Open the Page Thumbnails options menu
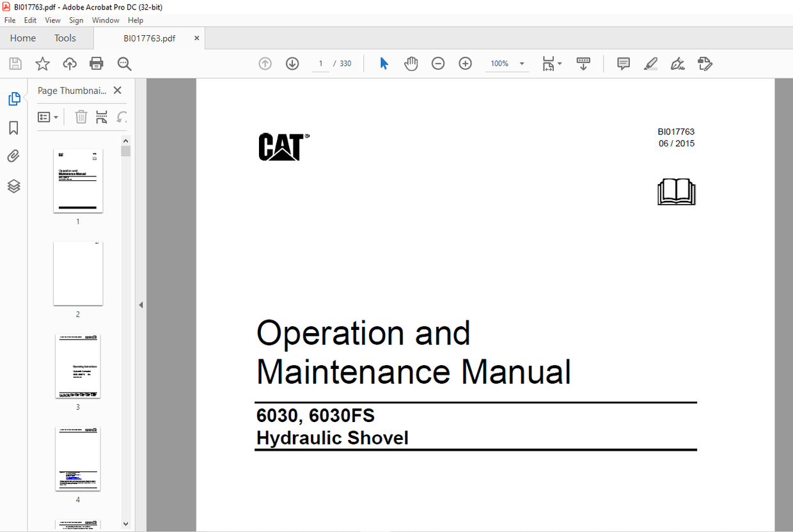The height and width of the screenshot is (532, 793). pyautogui.click(x=48, y=116)
